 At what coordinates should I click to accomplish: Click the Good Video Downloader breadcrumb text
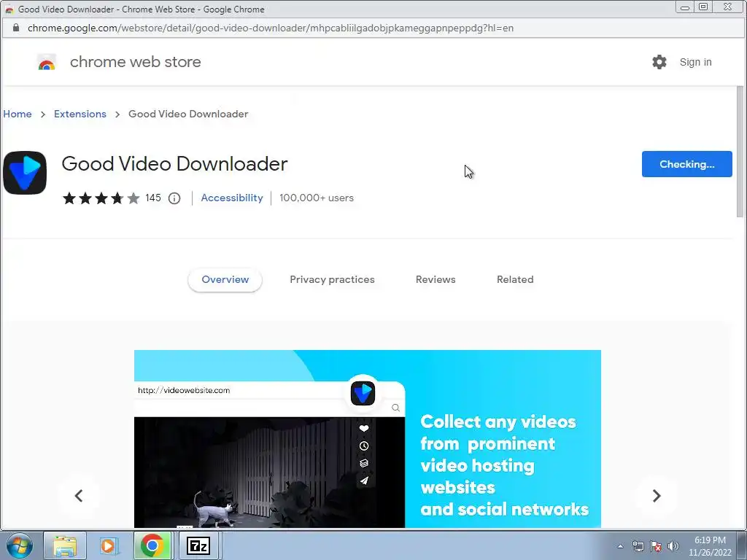(188, 114)
